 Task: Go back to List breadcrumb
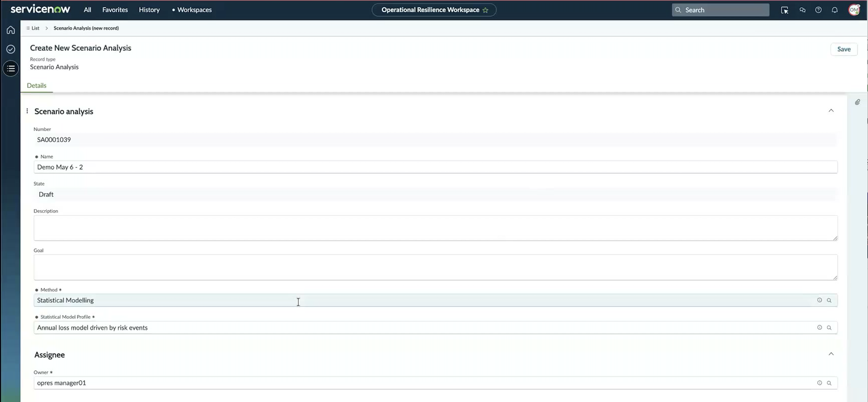click(x=35, y=28)
